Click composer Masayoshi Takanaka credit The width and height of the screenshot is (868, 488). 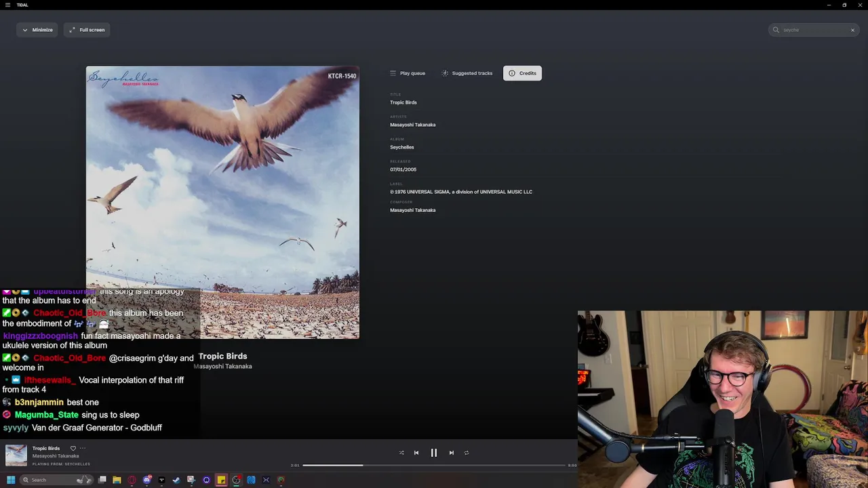[x=412, y=210]
